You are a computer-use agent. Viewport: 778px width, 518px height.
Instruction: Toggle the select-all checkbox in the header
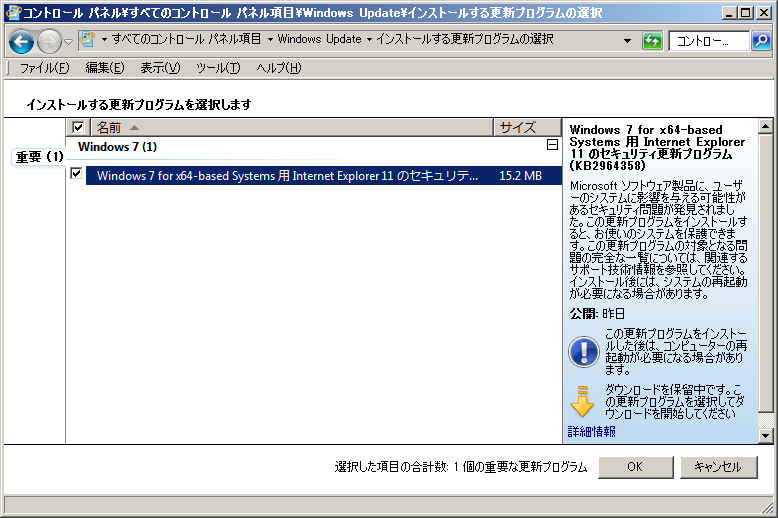click(79, 128)
